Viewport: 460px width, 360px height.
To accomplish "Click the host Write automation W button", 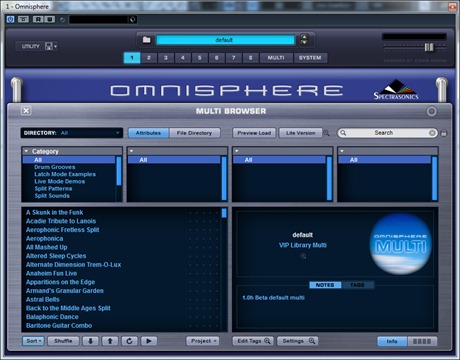I will [49, 19].
